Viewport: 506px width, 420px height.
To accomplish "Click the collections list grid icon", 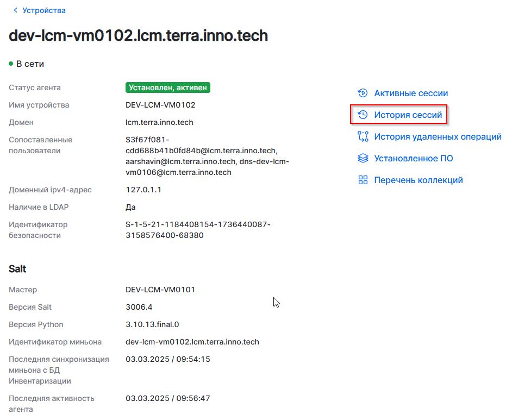I will click(x=363, y=180).
